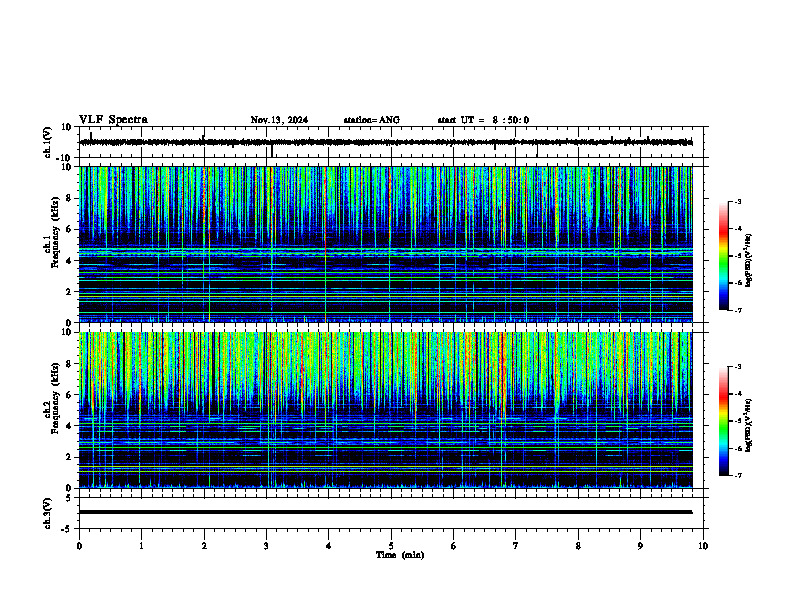Click the "ch.1(V)" waveform axis label
Screen dimensions: 792x612
(48, 142)
